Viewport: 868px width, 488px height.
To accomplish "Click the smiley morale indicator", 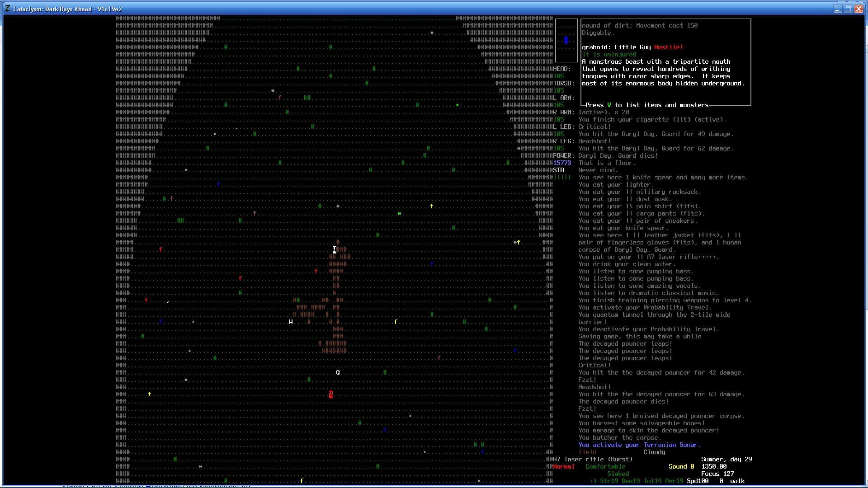I will click(593, 481).
